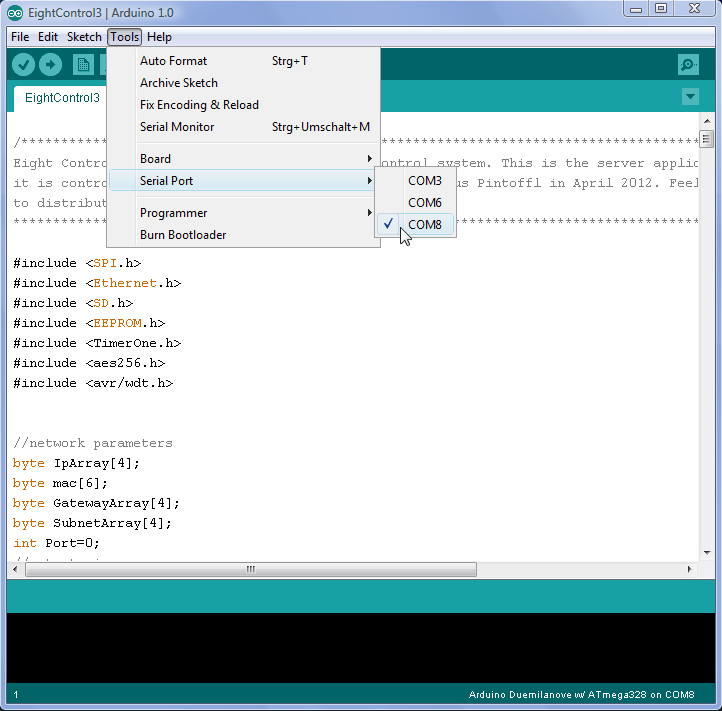Screen dimensions: 722x711
Task: Select Auto Format menu entry
Action: click(243, 61)
